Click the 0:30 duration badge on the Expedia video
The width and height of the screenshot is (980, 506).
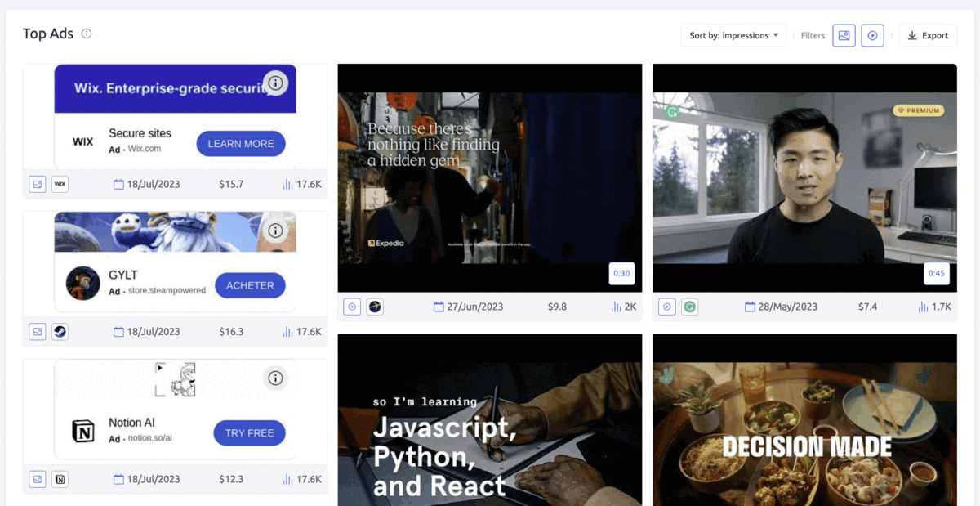(621, 273)
